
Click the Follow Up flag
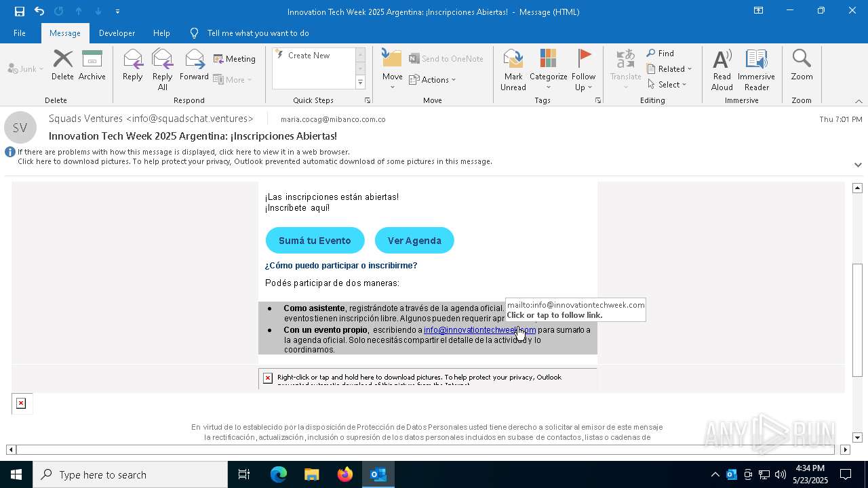click(x=583, y=69)
